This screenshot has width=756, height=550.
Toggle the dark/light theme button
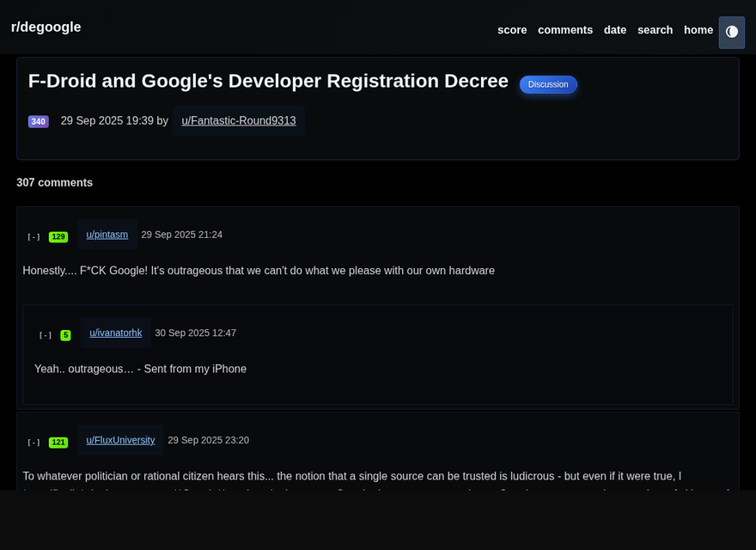(731, 33)
